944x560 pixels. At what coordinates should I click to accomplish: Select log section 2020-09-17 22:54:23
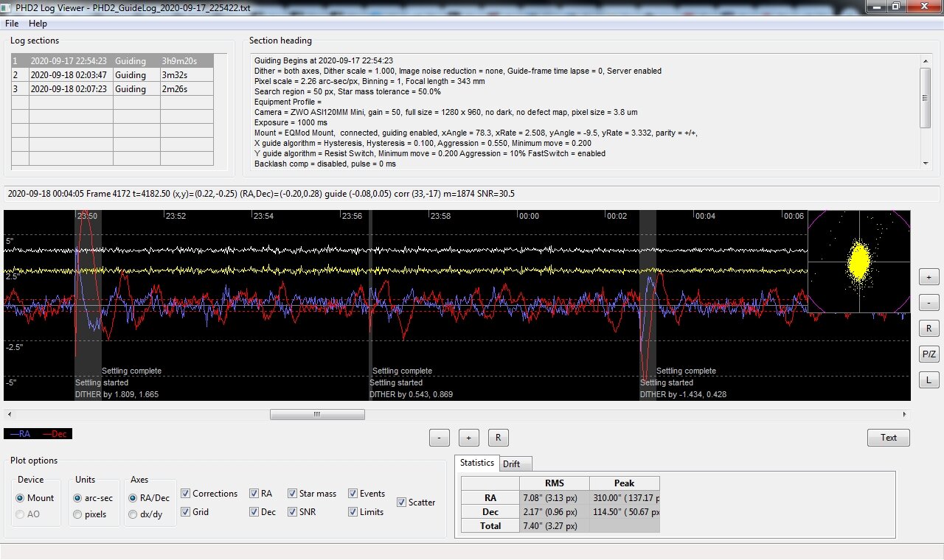click(112, 61)
